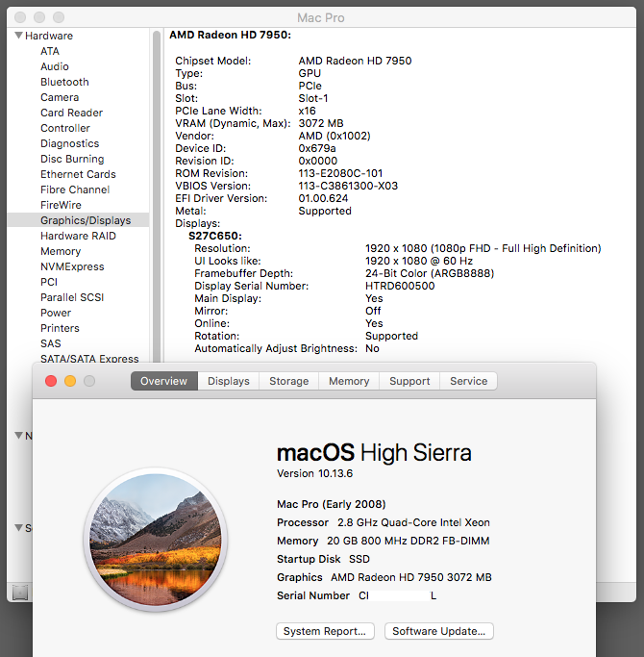
Task: Open Diagnostics in the sidebar
Action: (x=69, y=143)
